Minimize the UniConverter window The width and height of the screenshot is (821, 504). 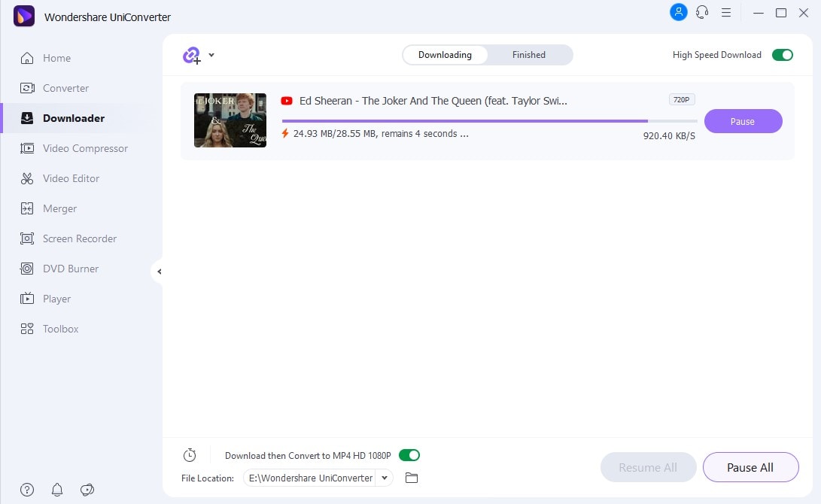coord(759,13)
